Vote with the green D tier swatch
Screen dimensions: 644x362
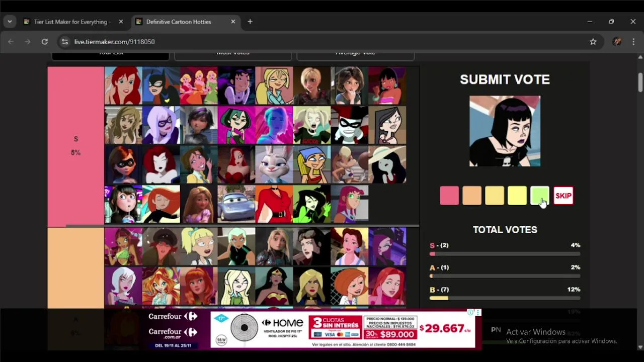pyautogui.click(x=540, y=196)
